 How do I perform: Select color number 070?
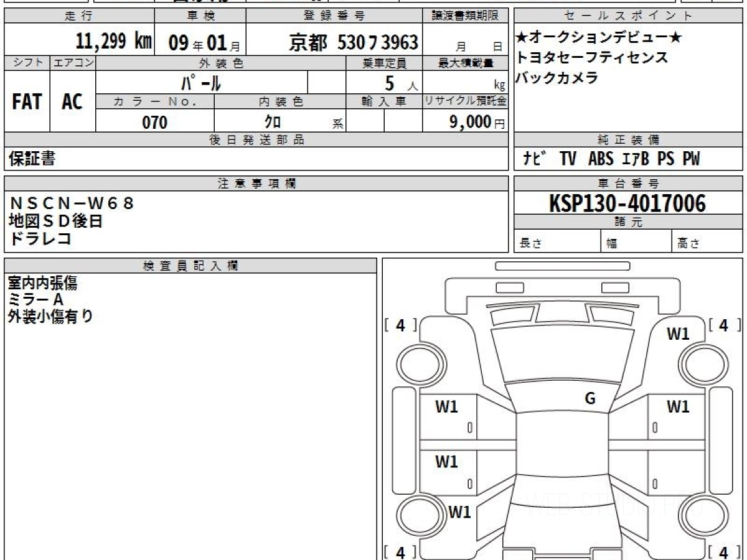coord(155,122)
